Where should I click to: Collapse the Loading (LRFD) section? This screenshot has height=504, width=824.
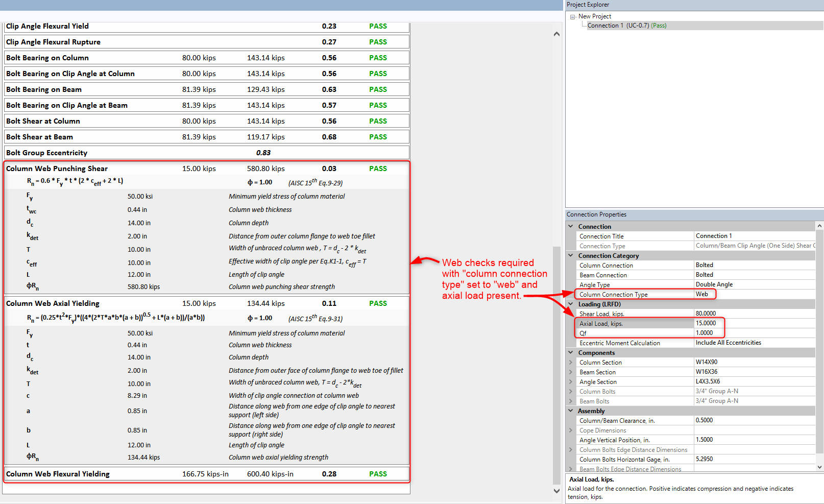(x=570, y=303)
